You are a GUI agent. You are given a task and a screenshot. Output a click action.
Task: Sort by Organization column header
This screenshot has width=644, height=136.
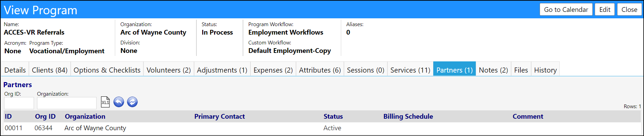[x=85, y=116]
